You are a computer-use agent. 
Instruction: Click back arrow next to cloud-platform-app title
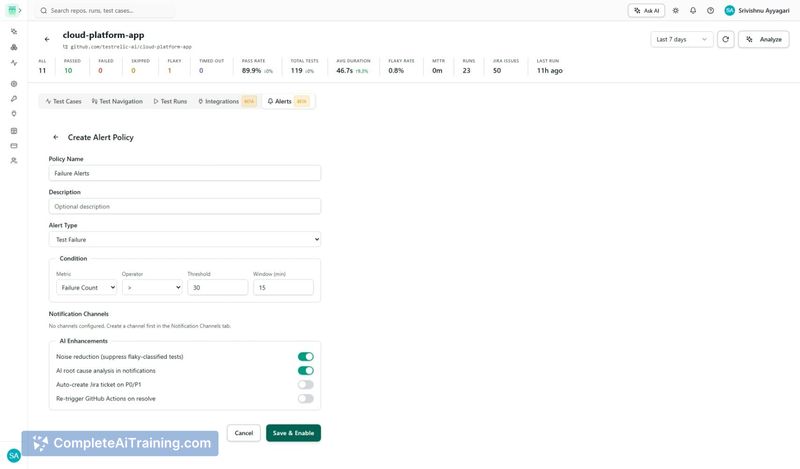point(47,39)
